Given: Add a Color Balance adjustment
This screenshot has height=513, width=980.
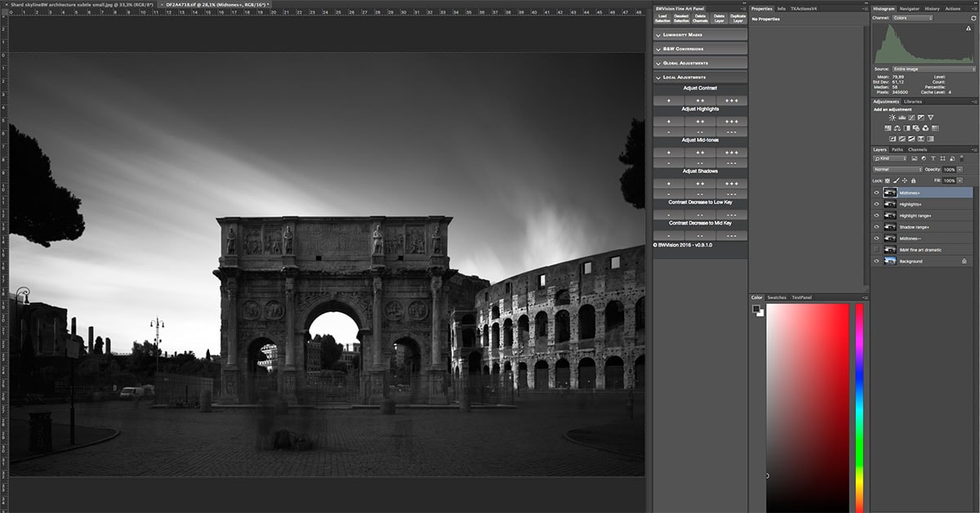Looking at the screenshot, I should click(x=898, y=128).
